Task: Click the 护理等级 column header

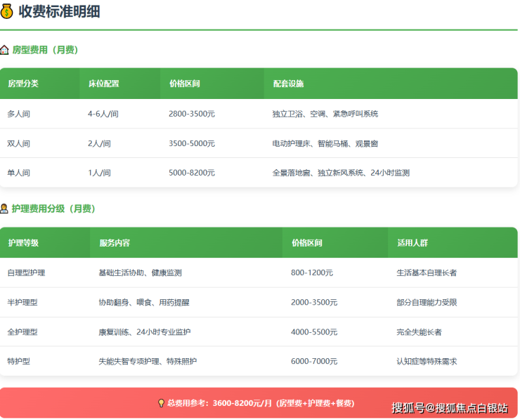Action: [23, 243]
